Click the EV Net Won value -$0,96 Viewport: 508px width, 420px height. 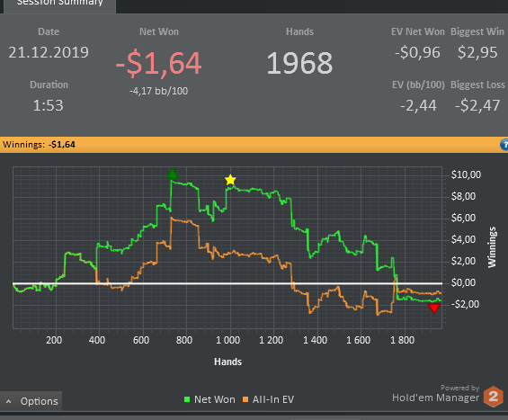point(417,53)
